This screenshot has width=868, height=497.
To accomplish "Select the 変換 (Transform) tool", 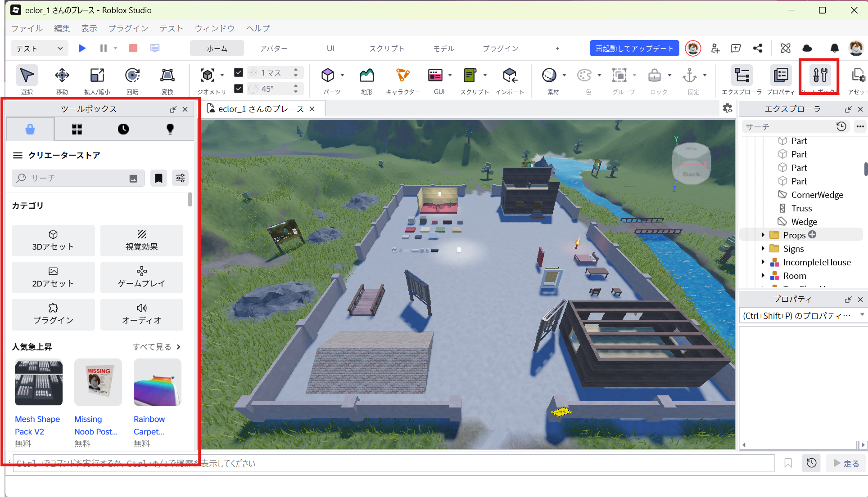I will (167, 80).
